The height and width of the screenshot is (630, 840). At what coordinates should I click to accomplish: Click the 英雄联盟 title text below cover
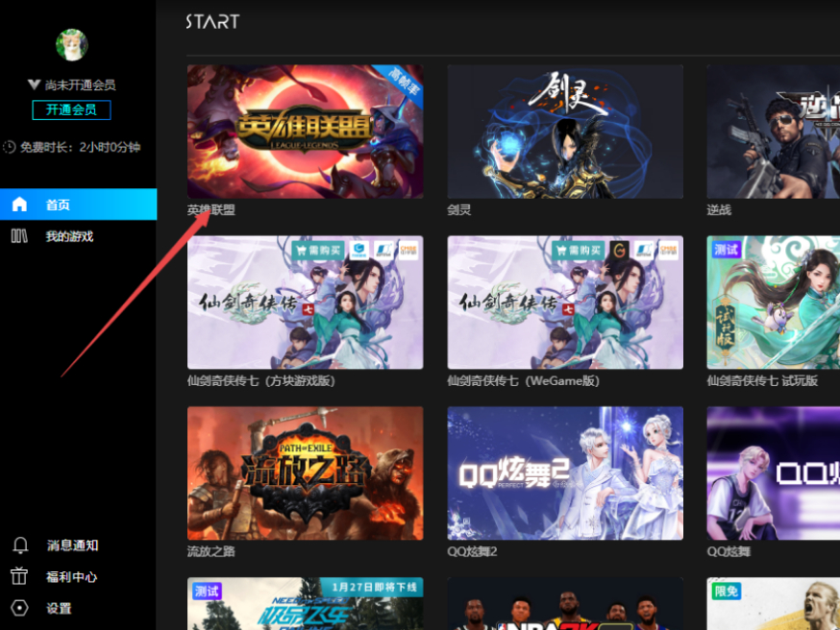(211, 209)
